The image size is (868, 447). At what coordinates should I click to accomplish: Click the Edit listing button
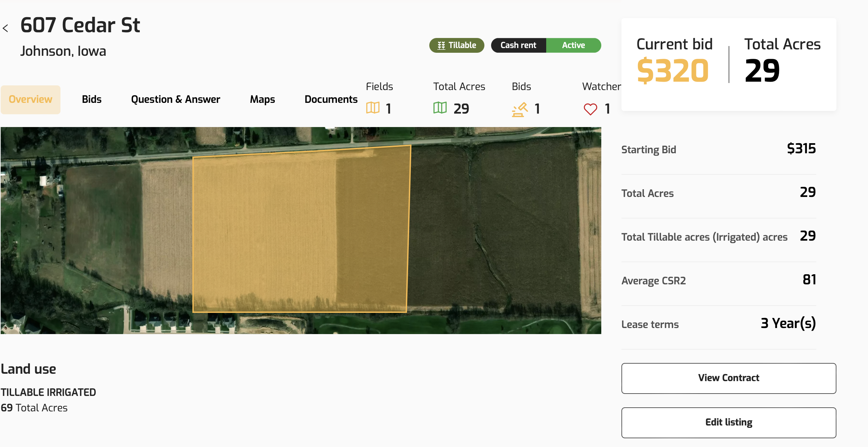728,422
